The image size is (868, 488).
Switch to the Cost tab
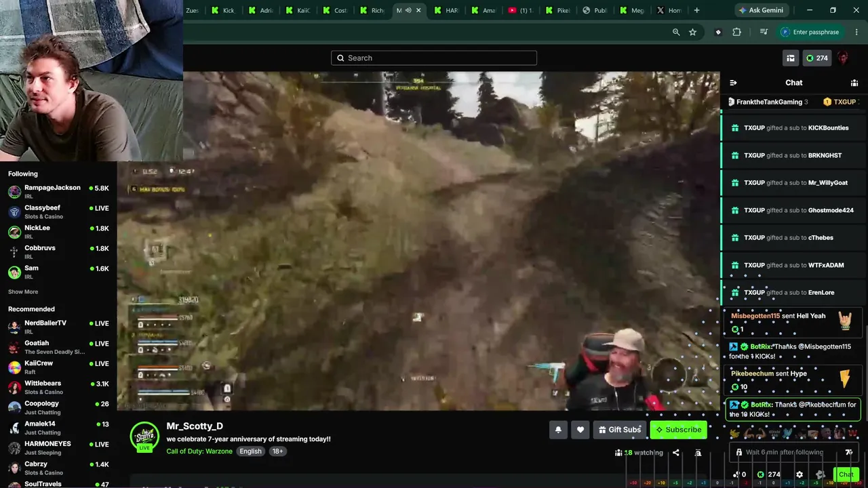click(335, 10)
